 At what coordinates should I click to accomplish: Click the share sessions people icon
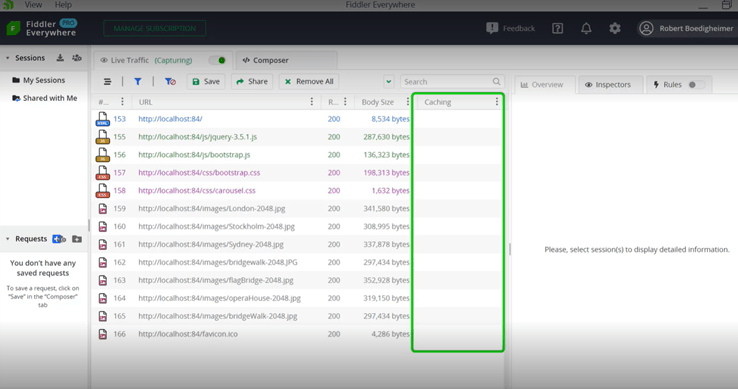(x=77, y=58)
